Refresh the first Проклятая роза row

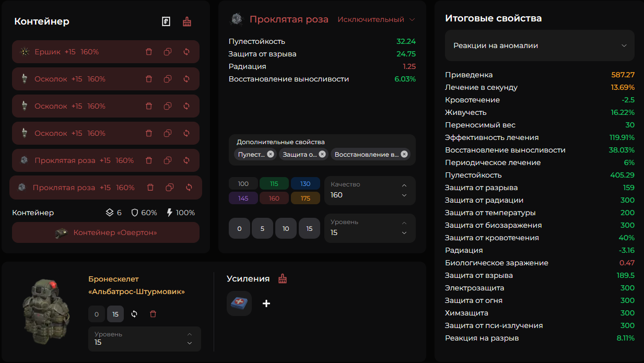coord(186,160)
